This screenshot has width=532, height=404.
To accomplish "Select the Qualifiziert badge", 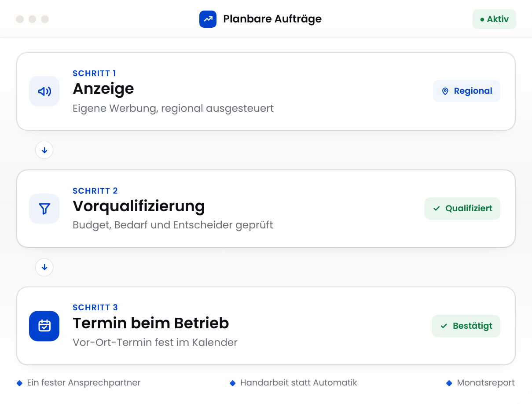I will click(462, 209).
